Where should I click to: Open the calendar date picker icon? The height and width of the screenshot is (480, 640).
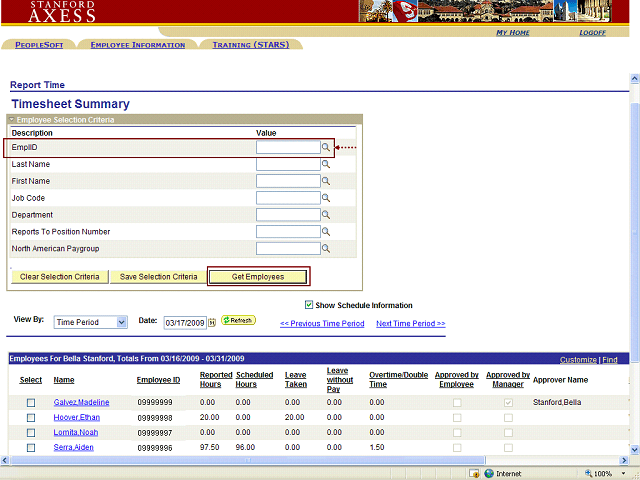pyautogui.click(x=212, y=323)
